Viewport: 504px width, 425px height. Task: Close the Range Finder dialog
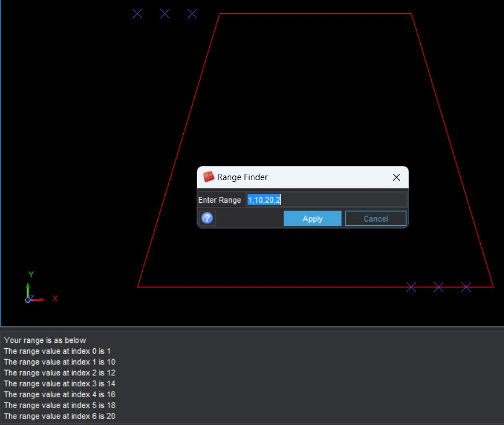pyautogui.click(x=396, y=177)
